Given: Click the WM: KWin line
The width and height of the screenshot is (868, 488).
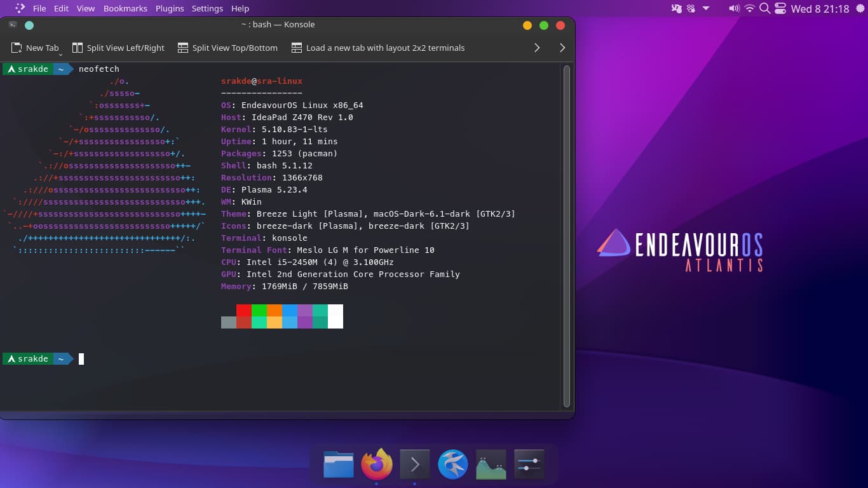Looking at the screenshot, I should point(241,201).
